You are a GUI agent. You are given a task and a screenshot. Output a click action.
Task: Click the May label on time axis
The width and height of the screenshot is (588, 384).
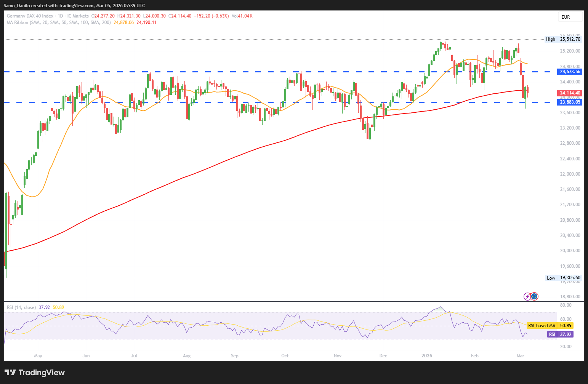(x=38, y=356)
